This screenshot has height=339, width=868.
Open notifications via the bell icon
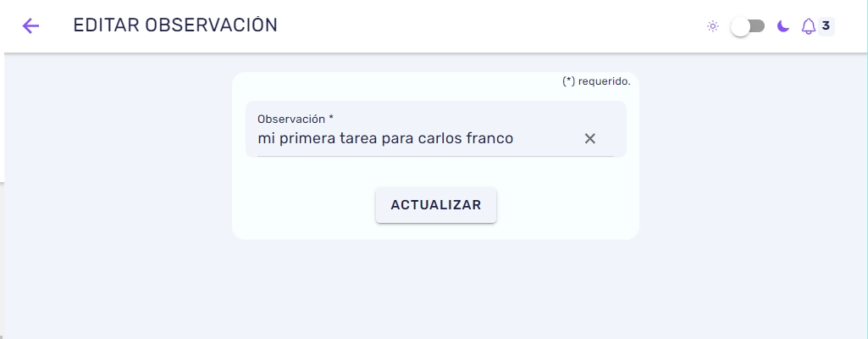(808, 26)
